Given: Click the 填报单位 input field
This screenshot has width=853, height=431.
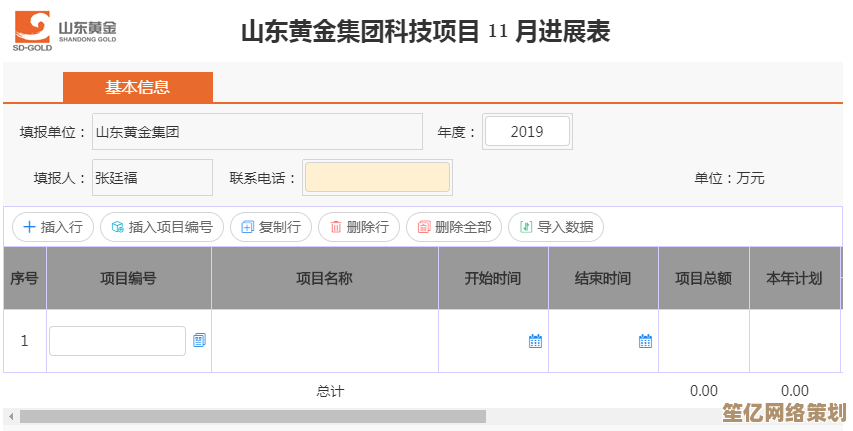Looking at the screenshot, I should point(257,132).
